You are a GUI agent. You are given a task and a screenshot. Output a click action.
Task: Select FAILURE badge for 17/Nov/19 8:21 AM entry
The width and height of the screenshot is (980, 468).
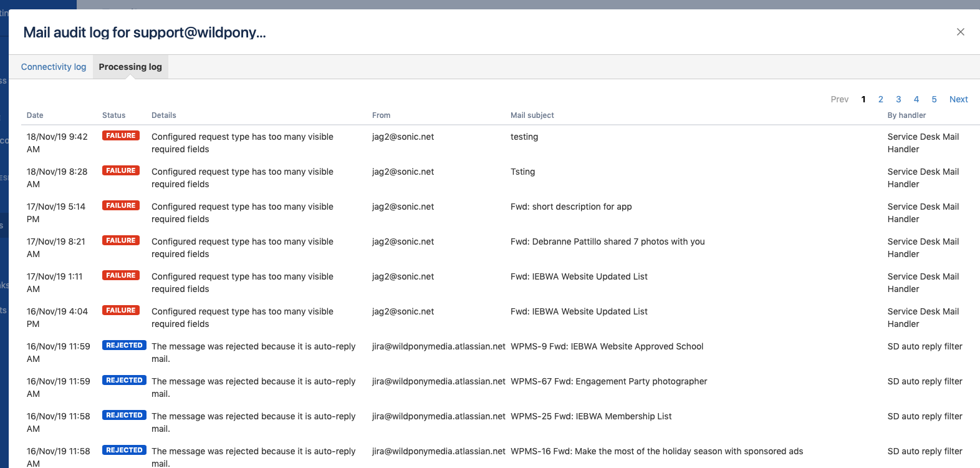click(x=121, y=240)
